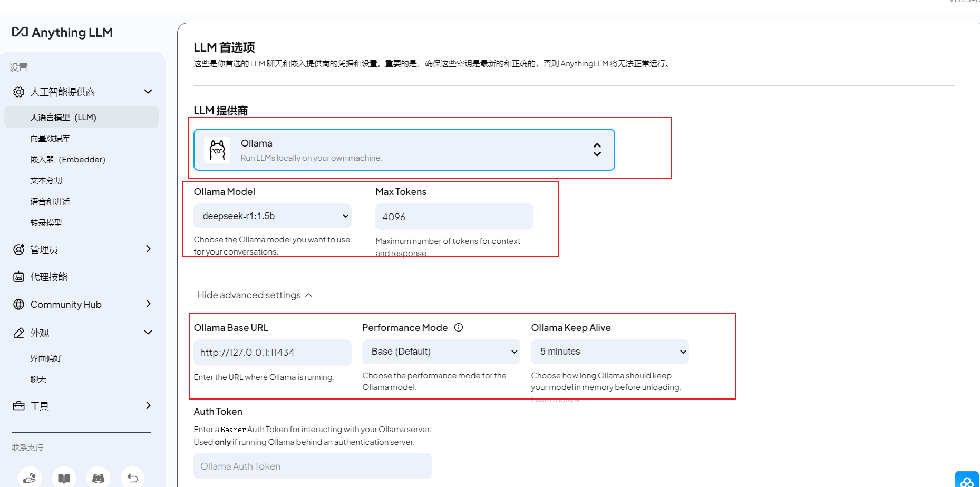This screenshot has width=980, height=487.
Task: Click the Ollama Base URL field
Action: click(x=273, y=353)
